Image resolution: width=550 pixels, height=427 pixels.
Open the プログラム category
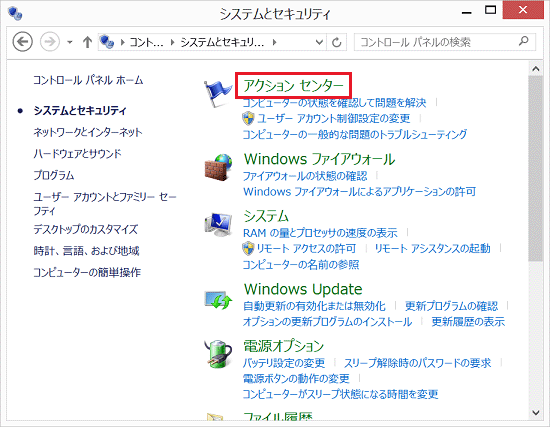point(54,175)
